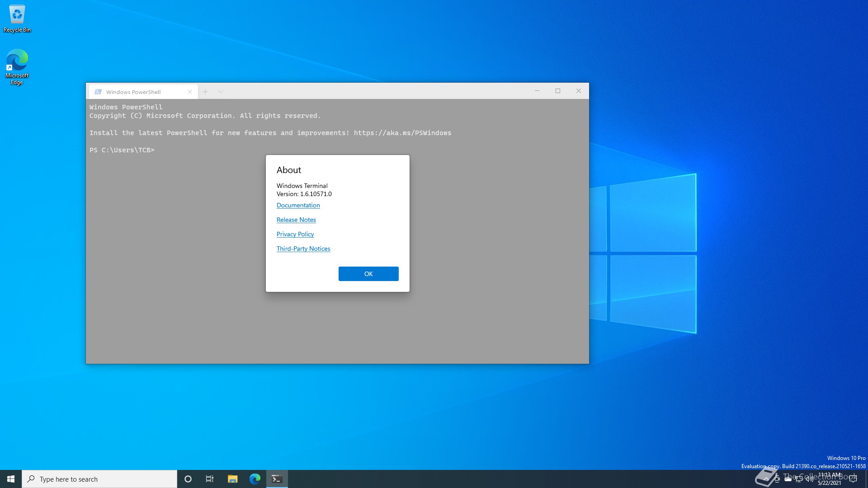Open the volume speaker tray icon
This screenshot has height=488, width=868.
(810, 479)
